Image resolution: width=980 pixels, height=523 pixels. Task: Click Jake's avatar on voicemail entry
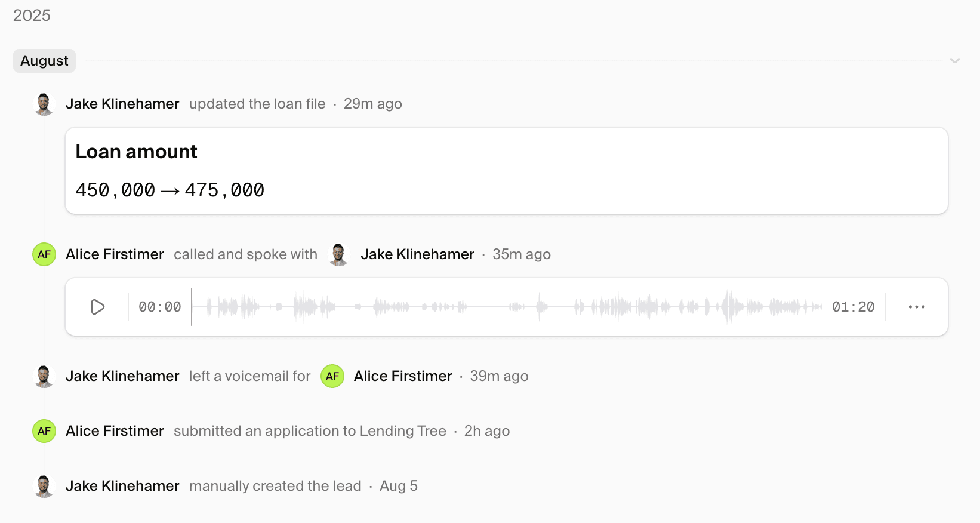tap(44, 376)
